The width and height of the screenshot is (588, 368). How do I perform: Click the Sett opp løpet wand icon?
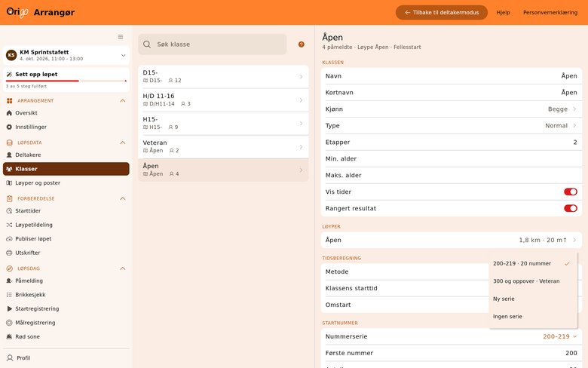[x=9, y=74]
